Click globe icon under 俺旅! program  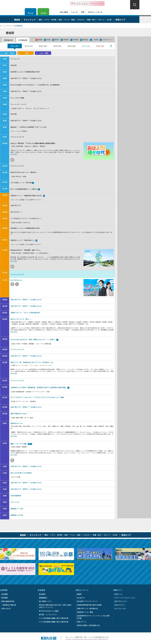pos(12,460)
